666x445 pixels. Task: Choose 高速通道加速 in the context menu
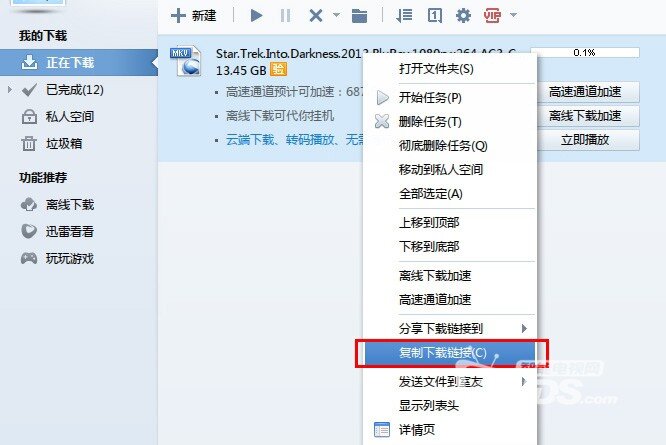(x=450, y=300)
